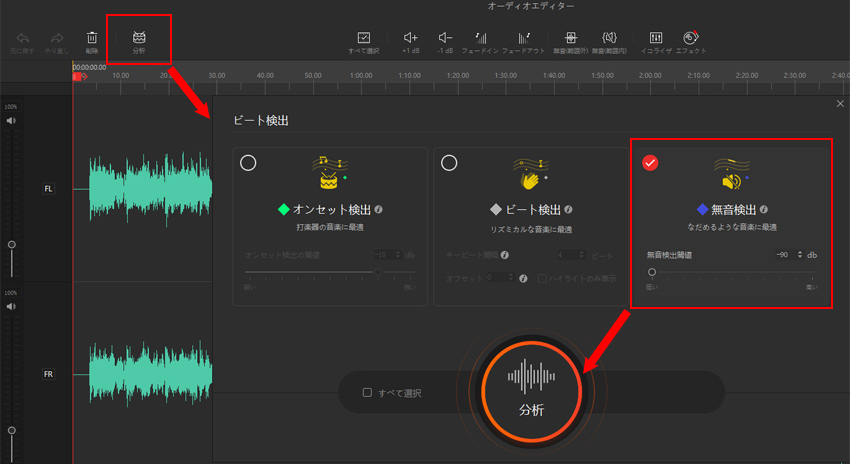Adjust the onset detection threshold slider handle
Viewport: 850px width, 464px height.
378,272
